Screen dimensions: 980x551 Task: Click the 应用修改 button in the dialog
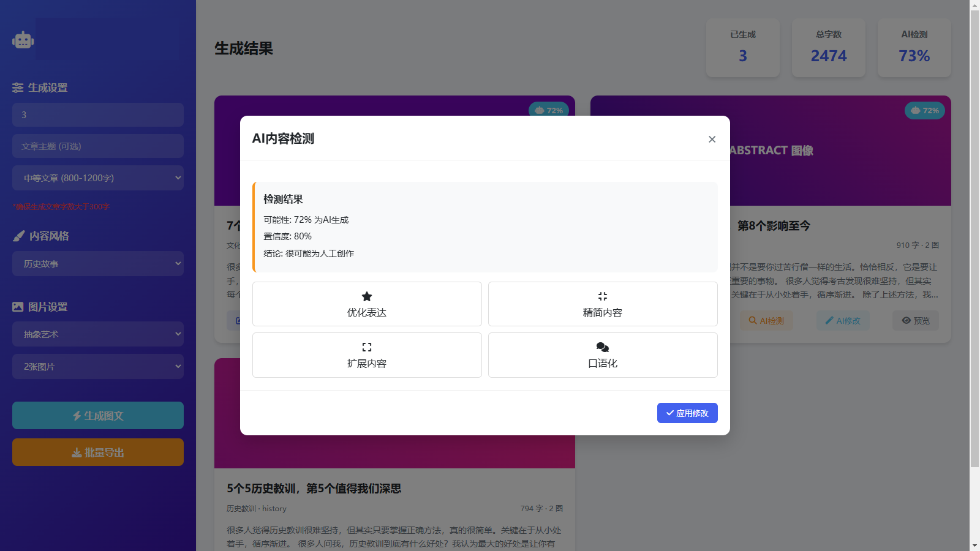(687, 413)
